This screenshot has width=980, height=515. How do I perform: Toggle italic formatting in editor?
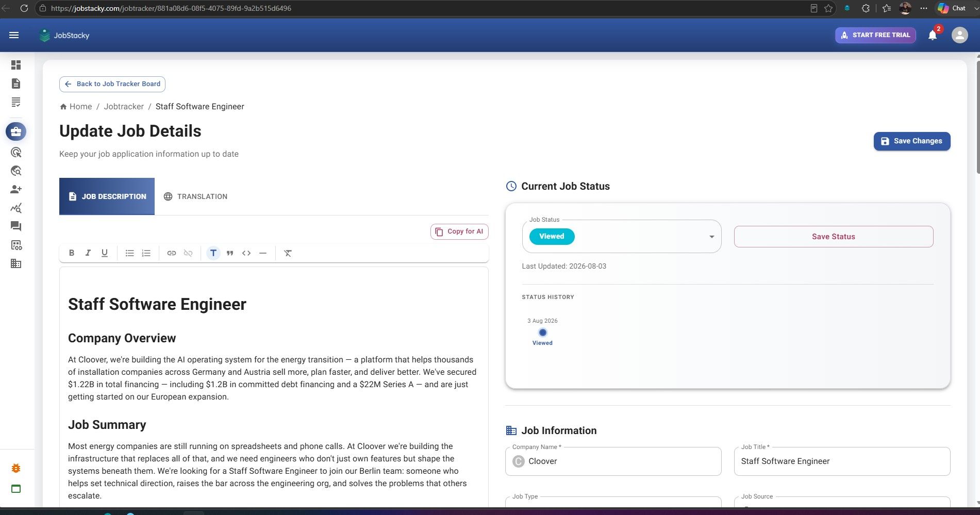[88, 253]
